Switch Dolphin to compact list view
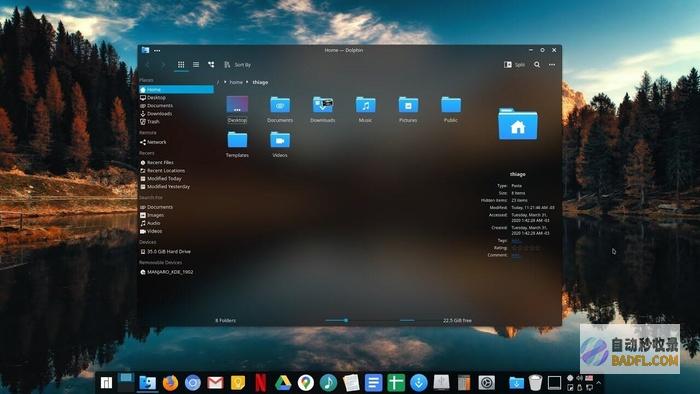Viewport: 700px width, 394px height. click(x=196, y=65)
